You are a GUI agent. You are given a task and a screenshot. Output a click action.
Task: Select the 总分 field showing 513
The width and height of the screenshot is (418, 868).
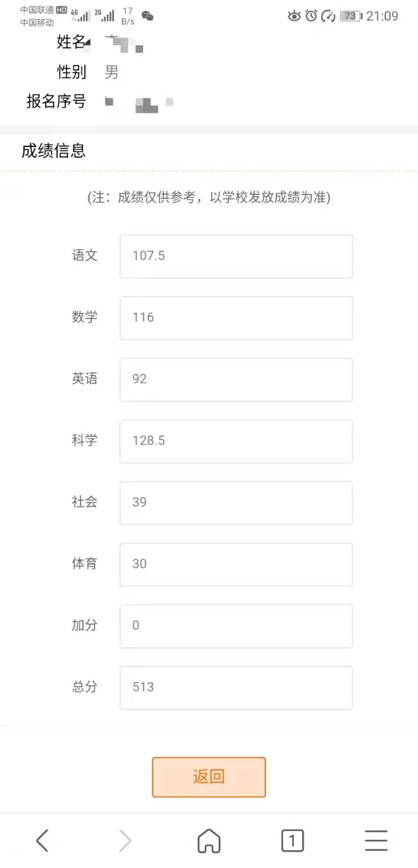click(x=236, y=687)
